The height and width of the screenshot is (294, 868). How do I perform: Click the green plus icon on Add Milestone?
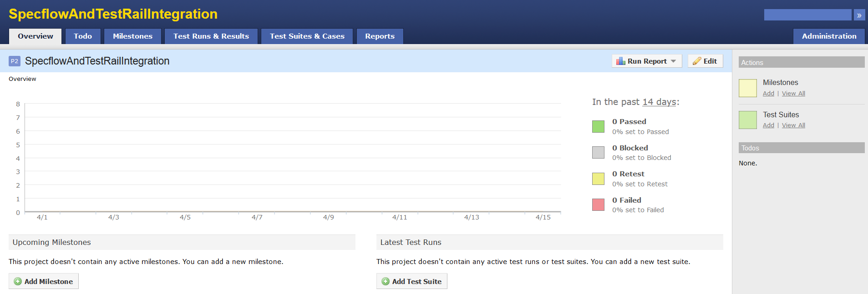pos(18,281)
